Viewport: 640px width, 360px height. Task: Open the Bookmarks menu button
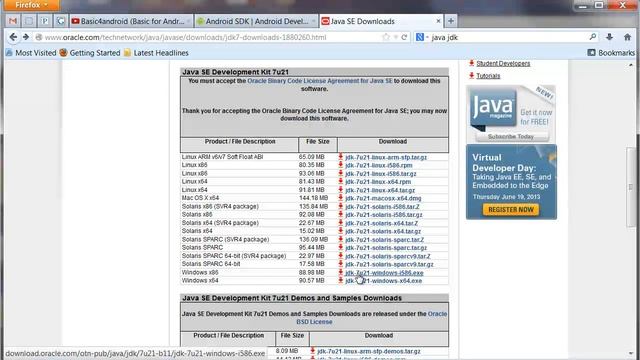[611, 53]
